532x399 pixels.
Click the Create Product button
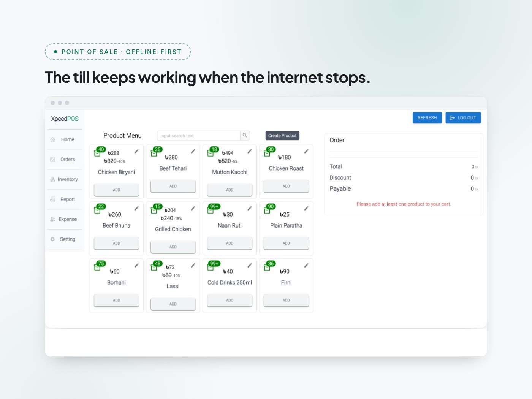click(x=282, y=136)
